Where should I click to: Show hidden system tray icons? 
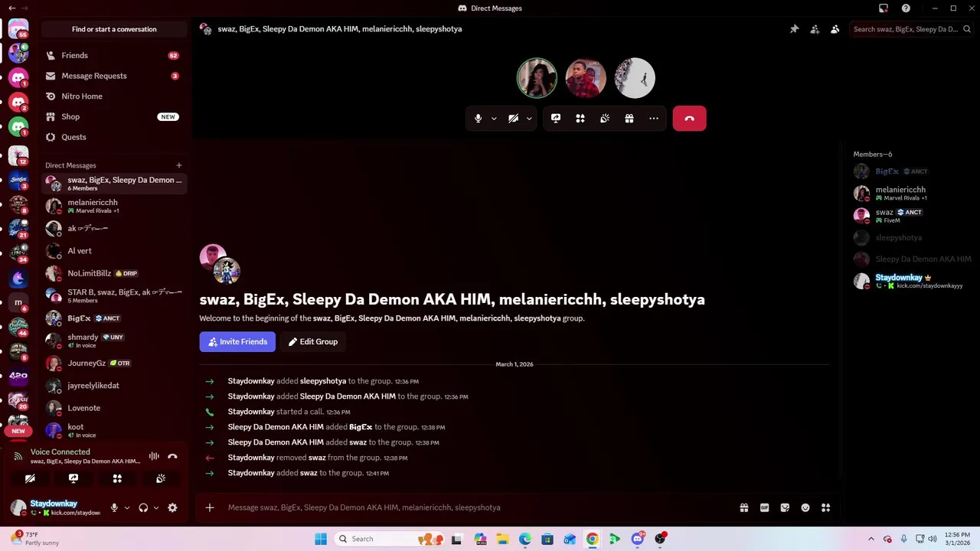871,539
